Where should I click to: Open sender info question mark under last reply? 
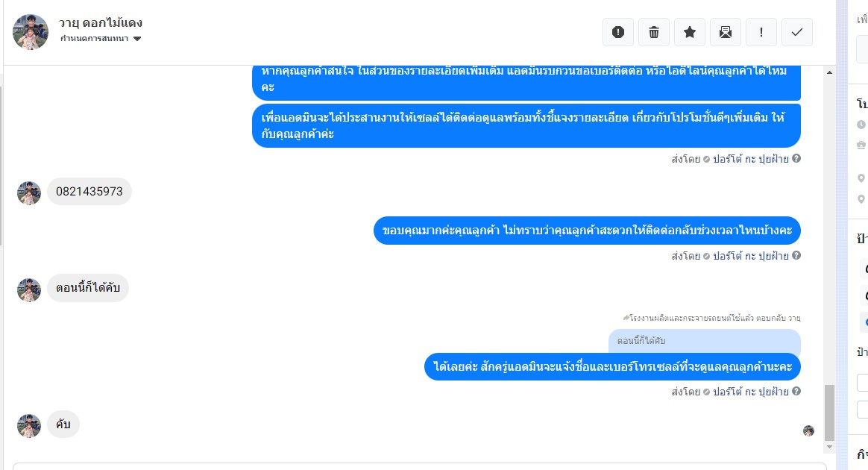tap(796, 391)
